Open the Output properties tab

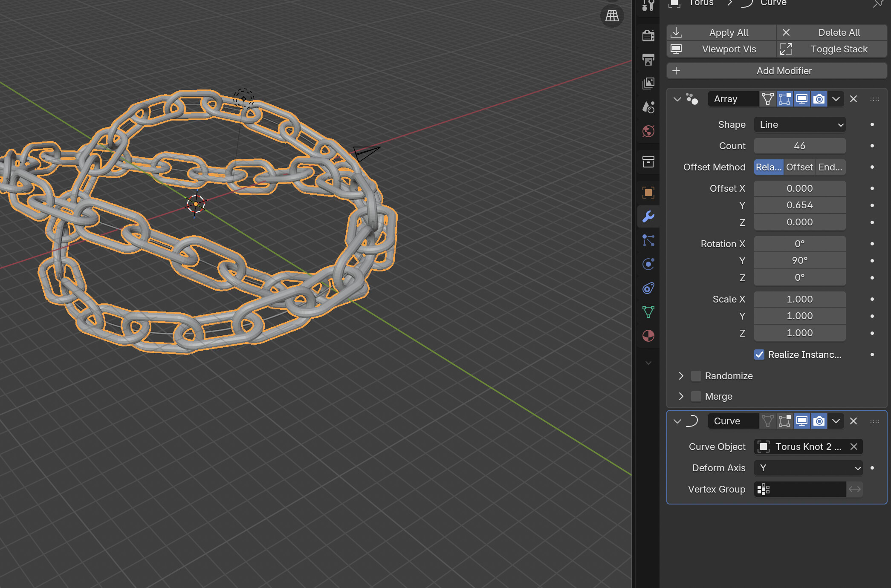point(648,59)
